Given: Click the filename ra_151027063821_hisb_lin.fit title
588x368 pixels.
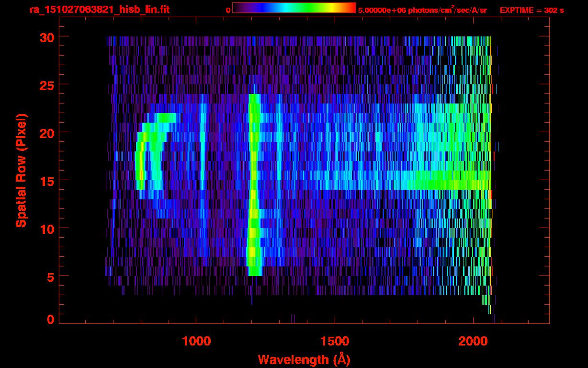Looking at the screenshot, I should click(x=99, y=10).
